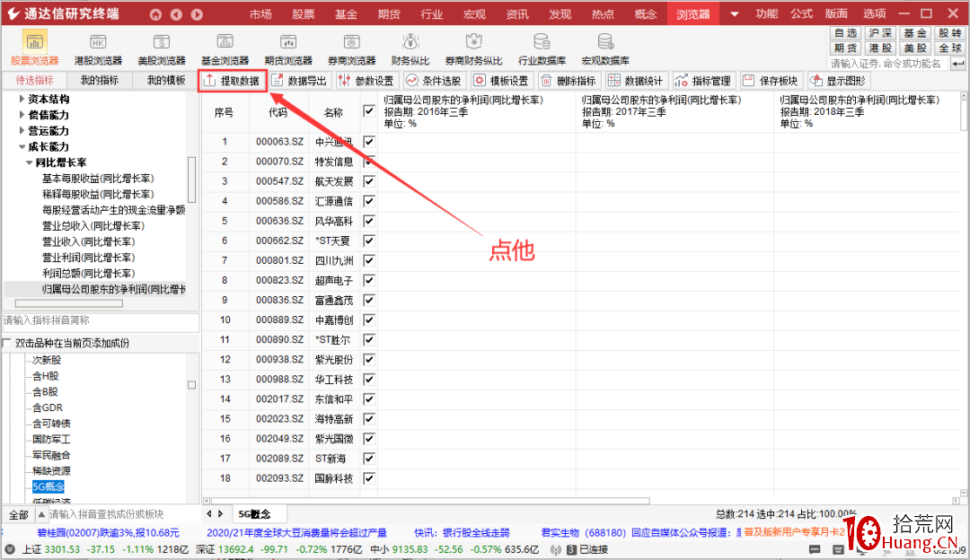Open the 宏观数据库 database
The height and width of the screenshot is (560, 970).
click(605, 48)
